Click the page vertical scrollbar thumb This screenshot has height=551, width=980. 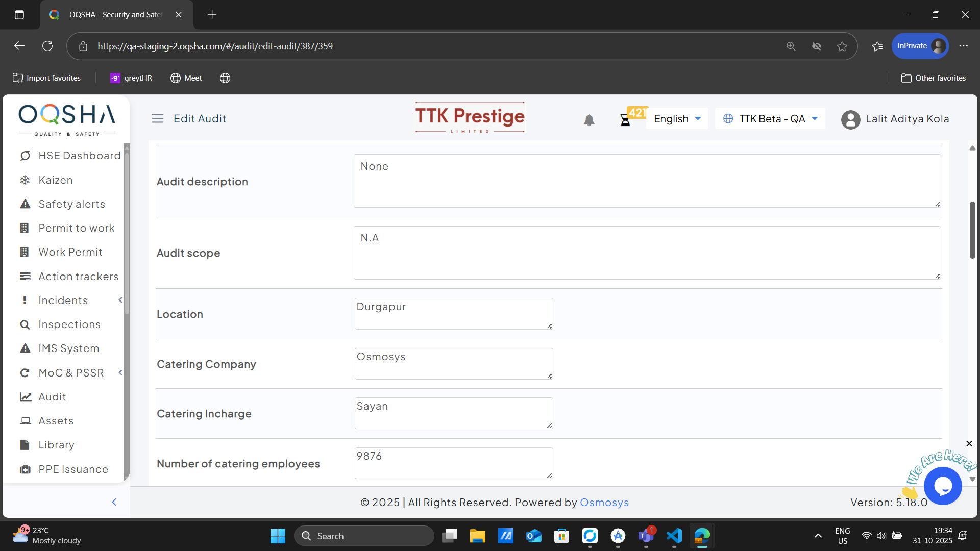click(972, 230)
